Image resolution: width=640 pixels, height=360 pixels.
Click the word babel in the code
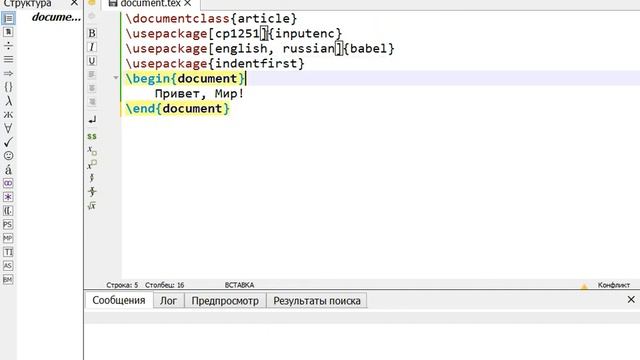click(369, 49)
